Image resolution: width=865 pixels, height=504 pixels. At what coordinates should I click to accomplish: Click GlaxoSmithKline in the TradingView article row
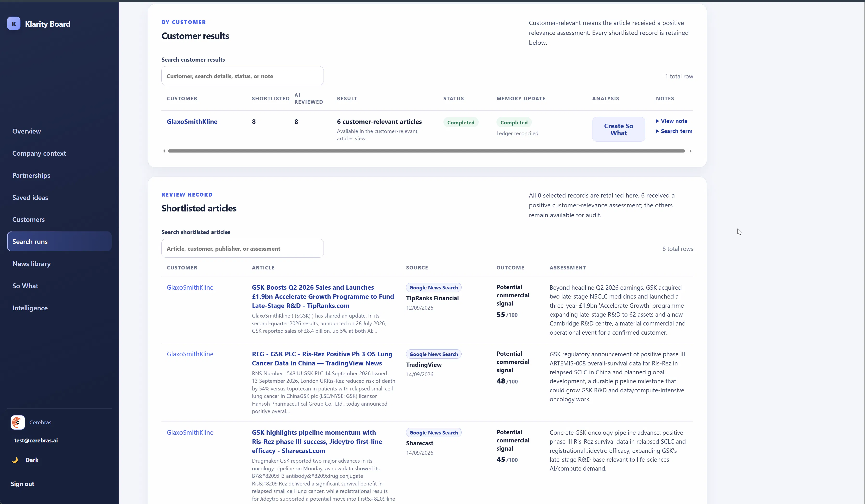tap(190, 354)
